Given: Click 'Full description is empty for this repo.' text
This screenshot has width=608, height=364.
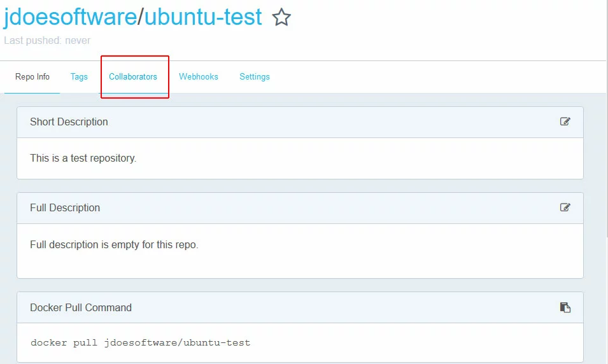Looking at the screenshot, I should 115,244.
